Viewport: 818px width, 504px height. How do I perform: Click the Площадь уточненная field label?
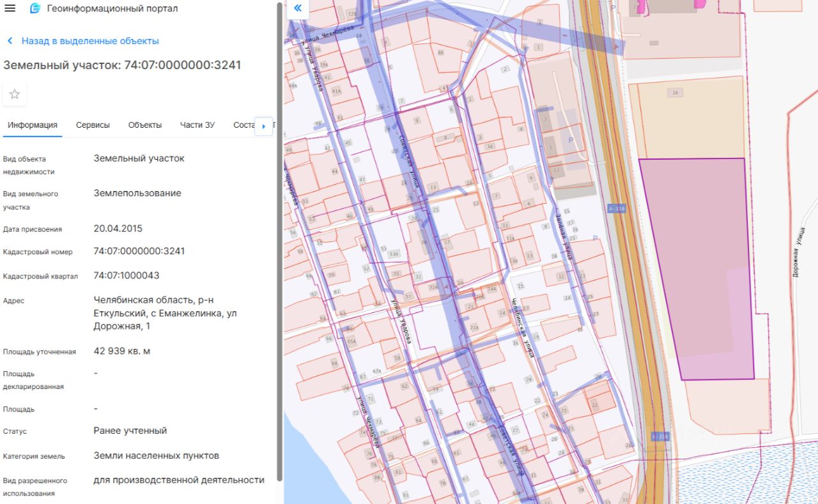coord(40,352)
